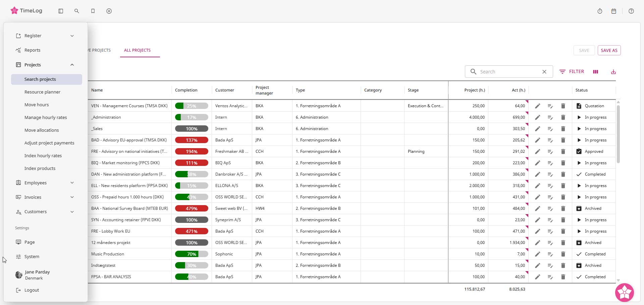
Task: Edit the Music Production project with pencil icon
Action: pyautogui.click(x=537, y=254)
